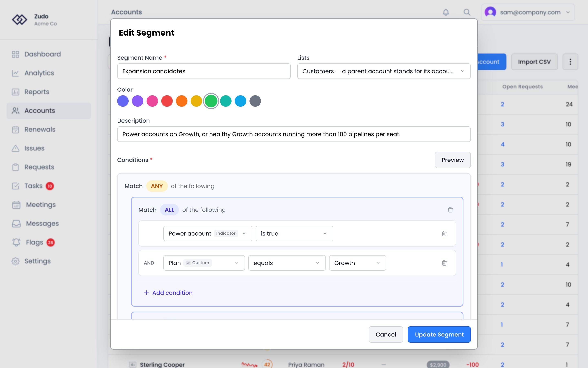Screen dimensions: 588x368
Task: Go to Dashboard in the sidebar
Action: point(49,54)
